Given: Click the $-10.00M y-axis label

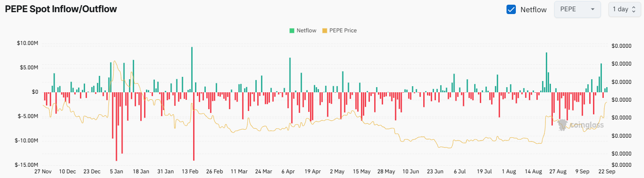Looking at the screenshot, I should point(27,141).
